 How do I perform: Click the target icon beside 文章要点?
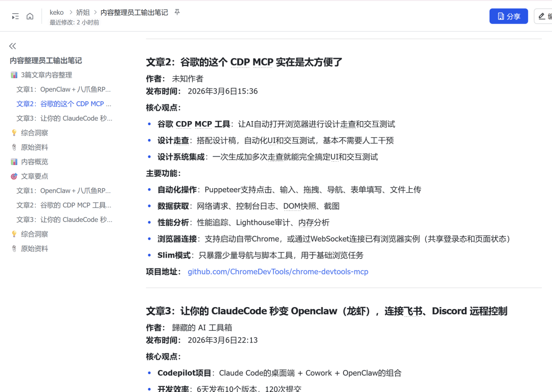tap(14, 176)
